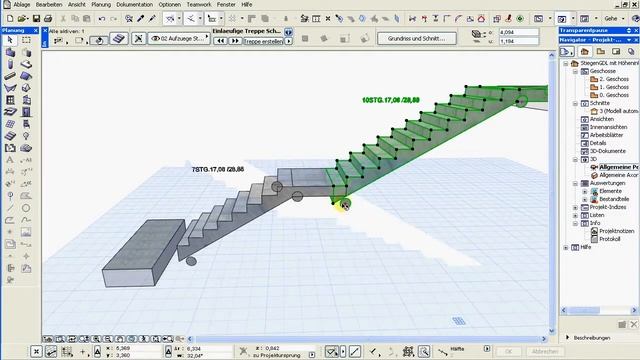Click the Treppe erstellen button

tap(263, 41)
